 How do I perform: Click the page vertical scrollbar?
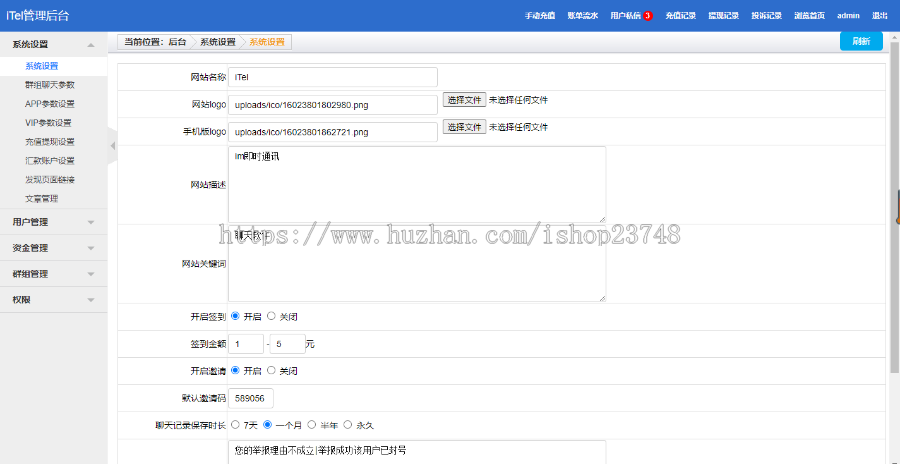point(895,207)
